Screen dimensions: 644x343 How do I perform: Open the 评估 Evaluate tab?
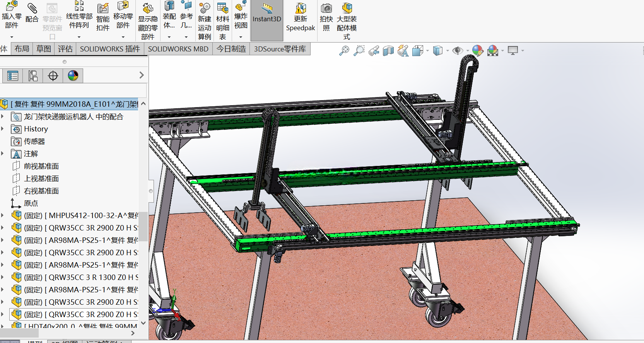point(65,49)
